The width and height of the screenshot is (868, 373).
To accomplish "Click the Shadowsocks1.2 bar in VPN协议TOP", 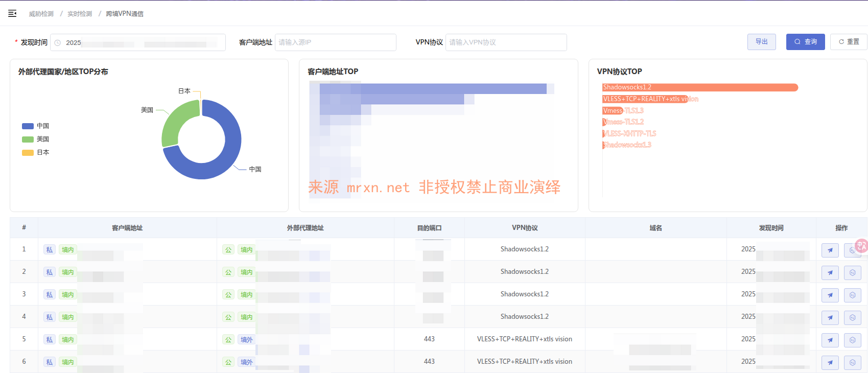I will [x=700, y=87].
